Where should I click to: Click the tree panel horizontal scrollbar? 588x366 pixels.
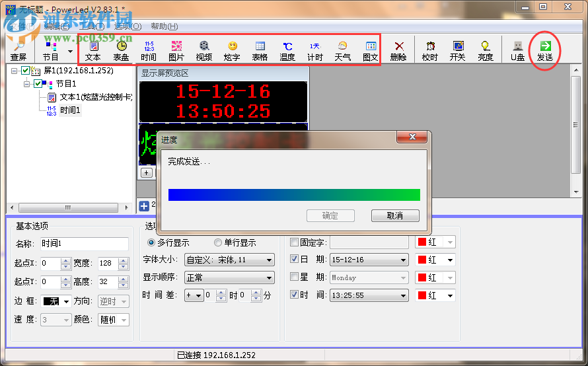pyautogui.click(x=69, y=207)
